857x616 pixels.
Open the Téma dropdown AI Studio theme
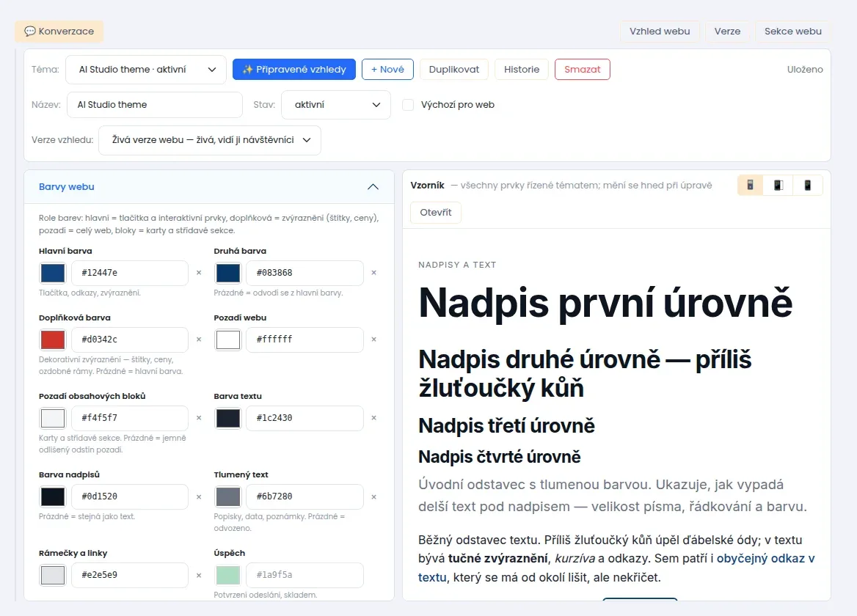[146, 70]
